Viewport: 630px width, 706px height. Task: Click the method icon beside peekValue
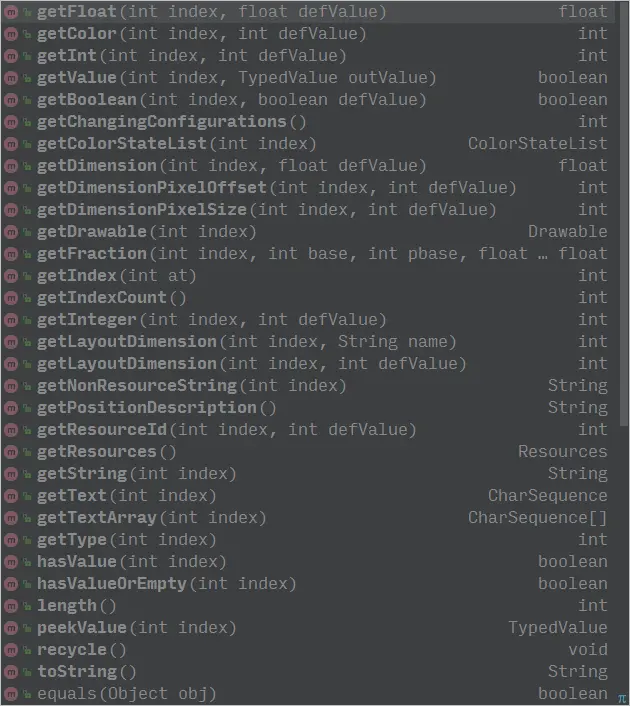pyautogui.click(x=11, y=628)
